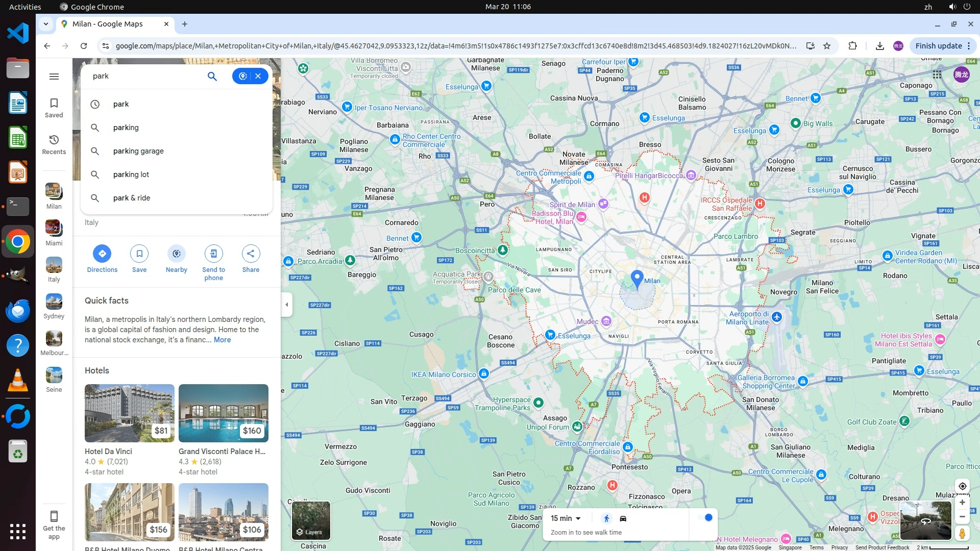The height and width of the screenshot is (551, 980).
Task: Choose 'parking garage' search suggestion
Action: pos(138,151)
